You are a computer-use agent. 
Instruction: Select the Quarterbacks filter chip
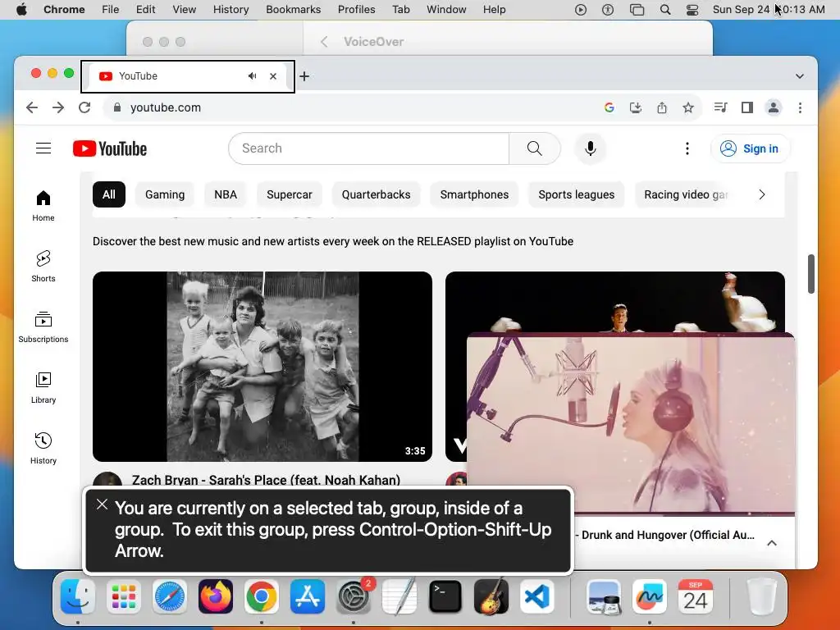[376, 194]
